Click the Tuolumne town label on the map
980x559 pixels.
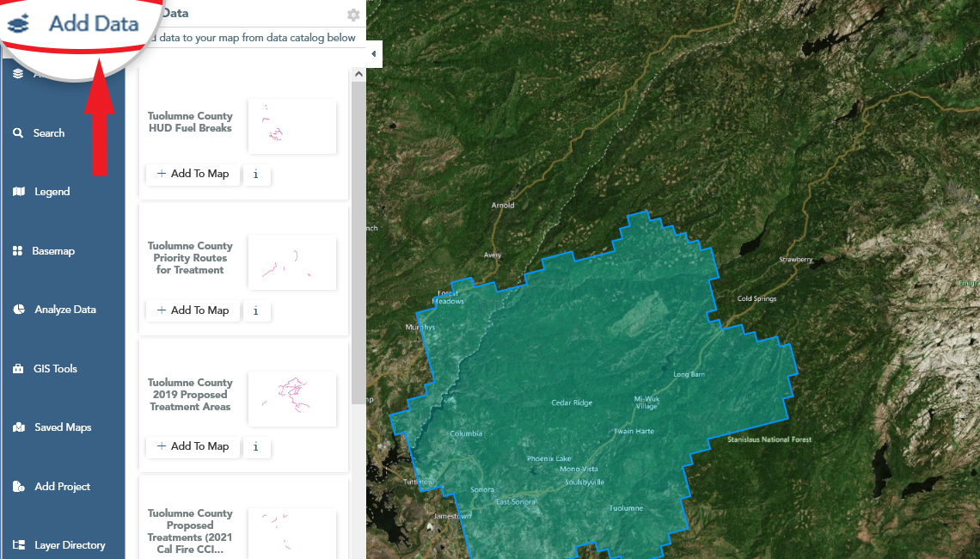point(626,508)
